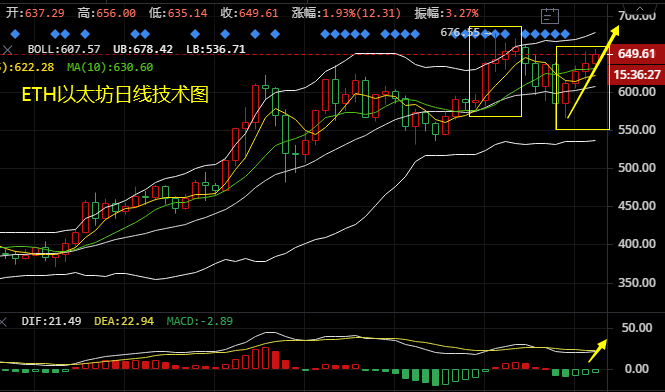
Task: Select the LB:536.71 lower band label
Action: pyautogui.click(x=215, y=49)
